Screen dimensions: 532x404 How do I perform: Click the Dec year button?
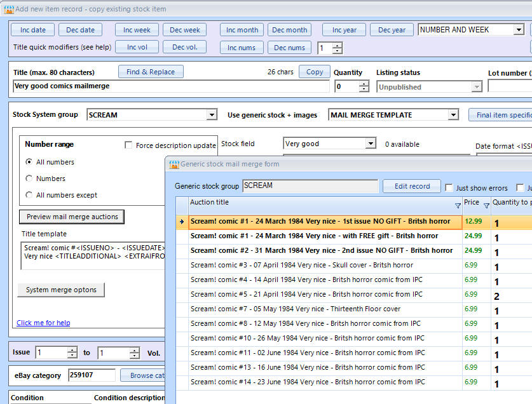(392, 30)
